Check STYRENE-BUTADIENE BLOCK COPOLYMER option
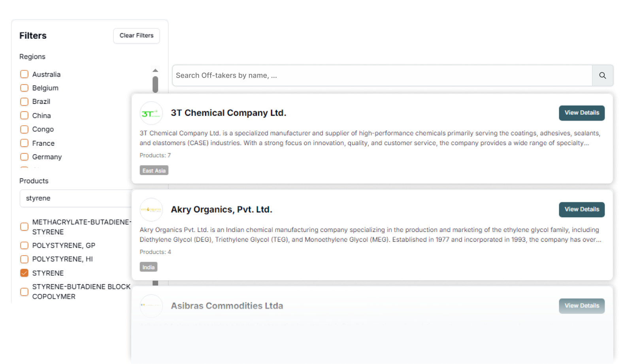This screenshot has width=626, height=364. (x=24, y=292)
